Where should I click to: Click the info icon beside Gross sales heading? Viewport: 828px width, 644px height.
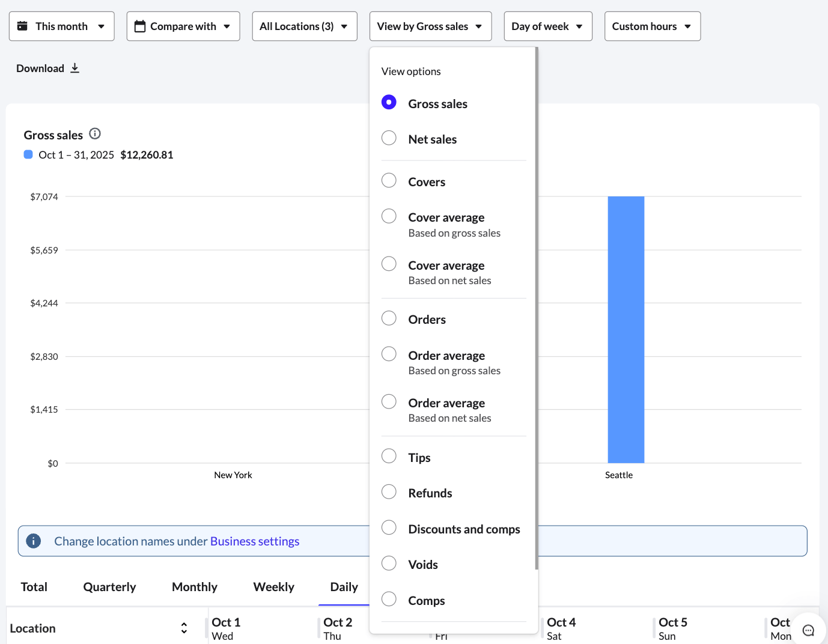(x=95, y=133)
